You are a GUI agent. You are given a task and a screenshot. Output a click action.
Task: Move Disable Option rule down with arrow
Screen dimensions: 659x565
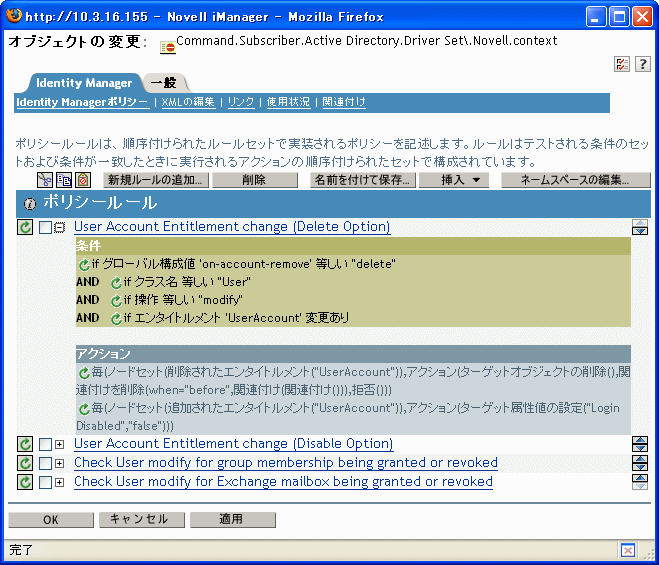[640, 448]
